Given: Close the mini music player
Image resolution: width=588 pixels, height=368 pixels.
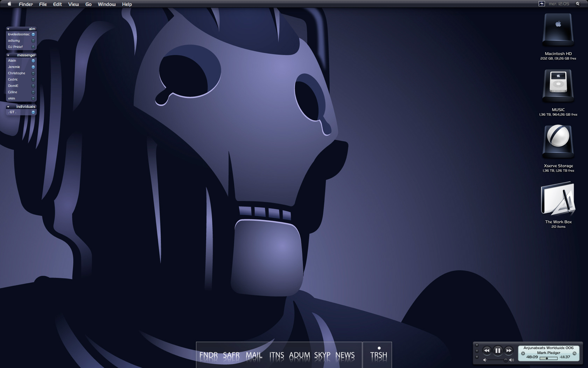Looking at the screenshot, I should [477, 345].
